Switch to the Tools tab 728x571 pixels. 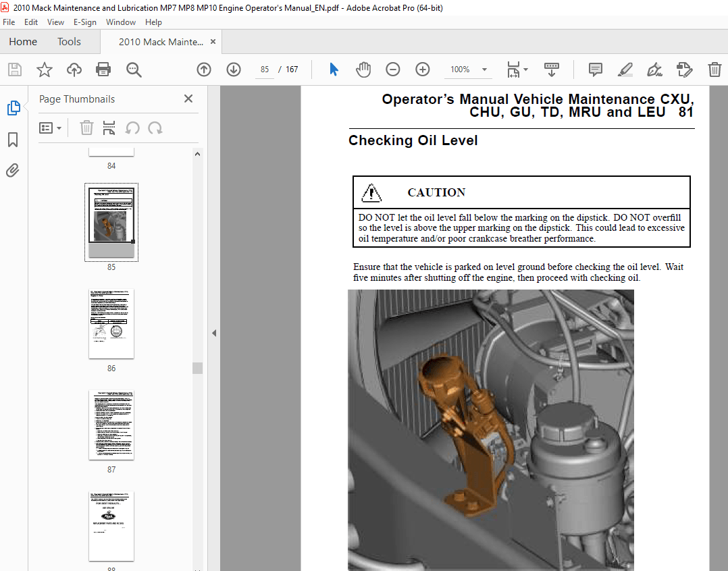click(x=69, y=41)
